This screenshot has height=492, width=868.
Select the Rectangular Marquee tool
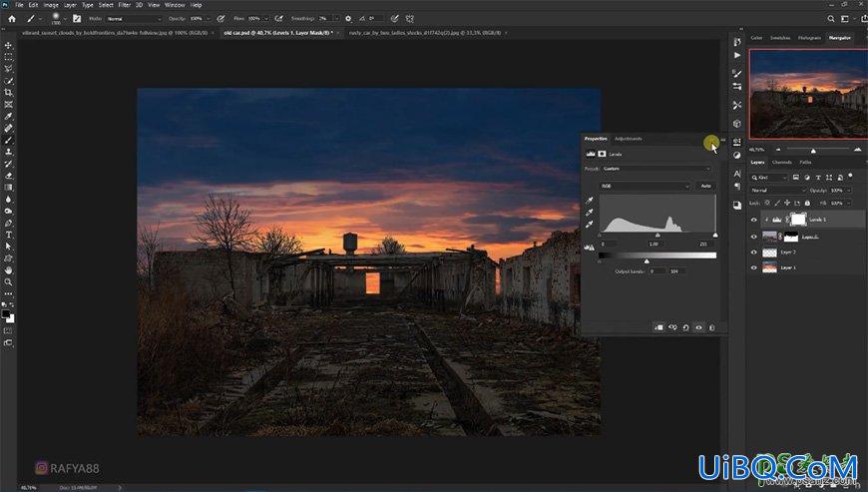tap(8, 57)
